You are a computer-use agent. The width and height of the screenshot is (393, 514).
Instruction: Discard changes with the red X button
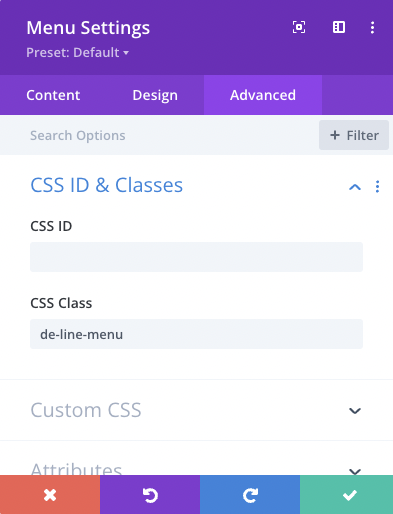tap(50, 495)
